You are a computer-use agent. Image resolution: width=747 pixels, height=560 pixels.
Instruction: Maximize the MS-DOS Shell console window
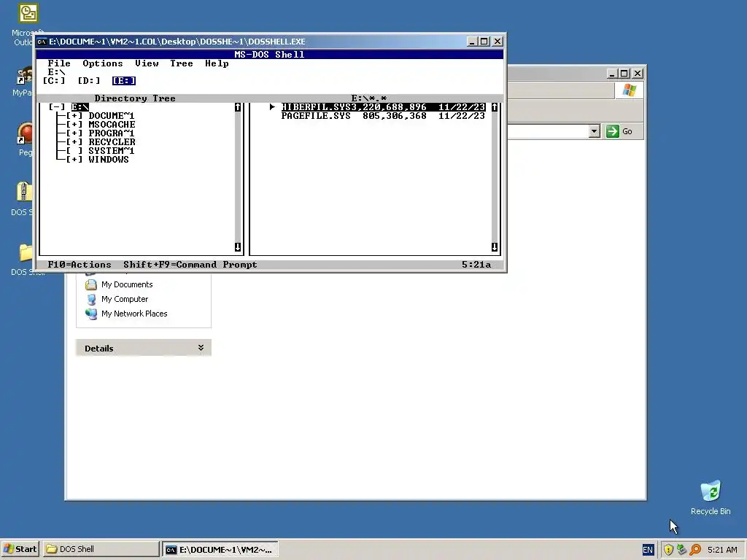click(484, 42)
